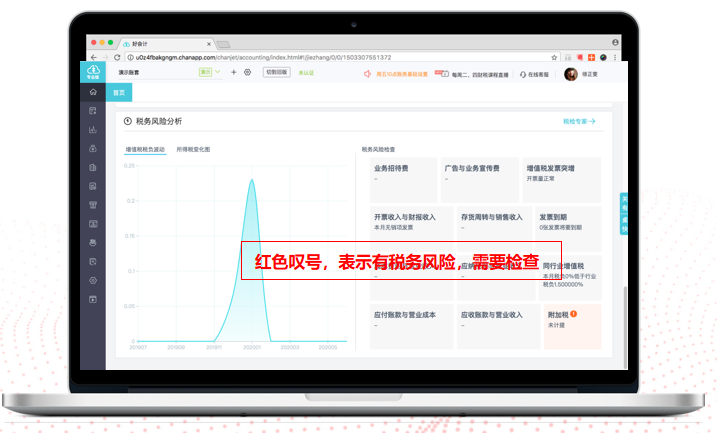Click the plus icon in the top header
717x433 pixels.
pos(233,73)
